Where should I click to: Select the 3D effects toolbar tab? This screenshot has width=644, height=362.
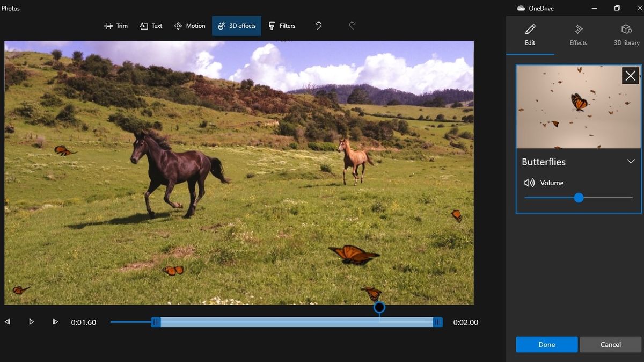coord(236,25)
